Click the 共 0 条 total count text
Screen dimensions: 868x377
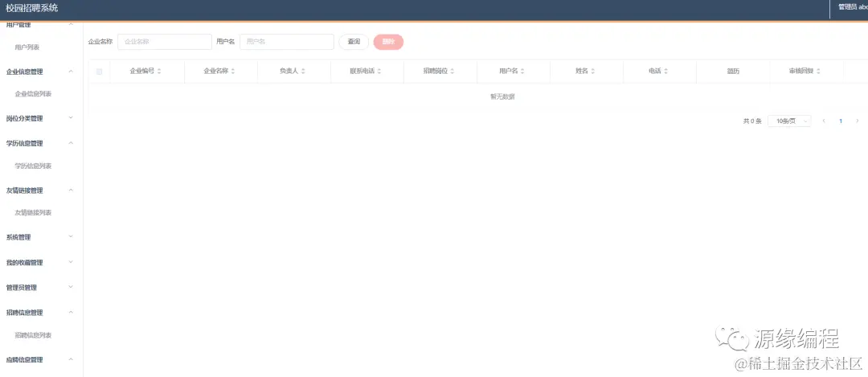pos(752,121)
